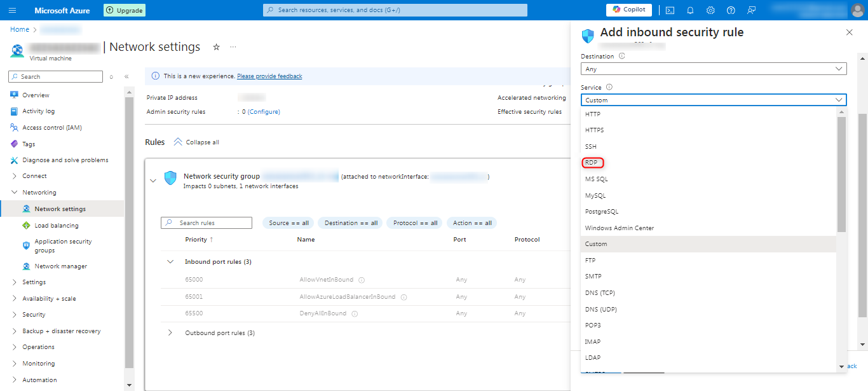Click the info icon beside Service label
This screenshot has height=391, width=868.
tap(609, 87)
